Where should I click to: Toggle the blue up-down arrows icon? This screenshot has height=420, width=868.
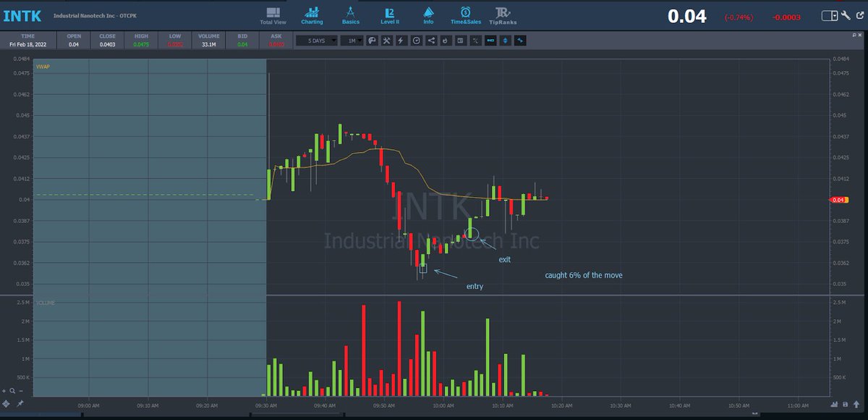coord(505,41)
